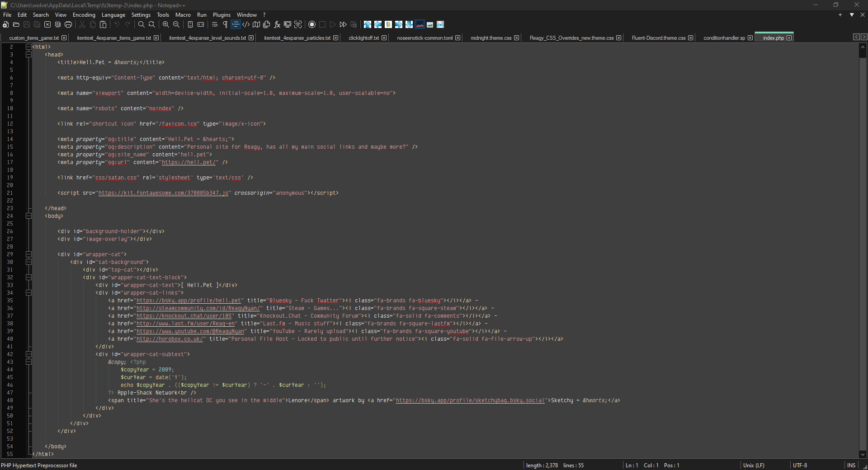This screenshot has width=868, height=470.
Task: Collapse the wrapper-cat-subtext fold on line 42
Action: click(x=28, y=354)
